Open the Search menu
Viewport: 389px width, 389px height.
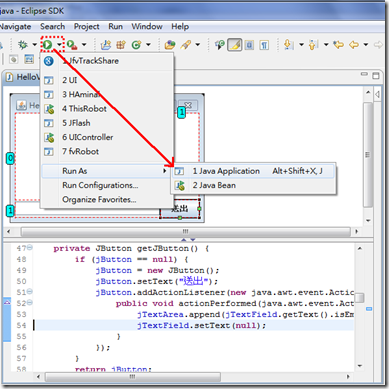click(x=53, y=26)
